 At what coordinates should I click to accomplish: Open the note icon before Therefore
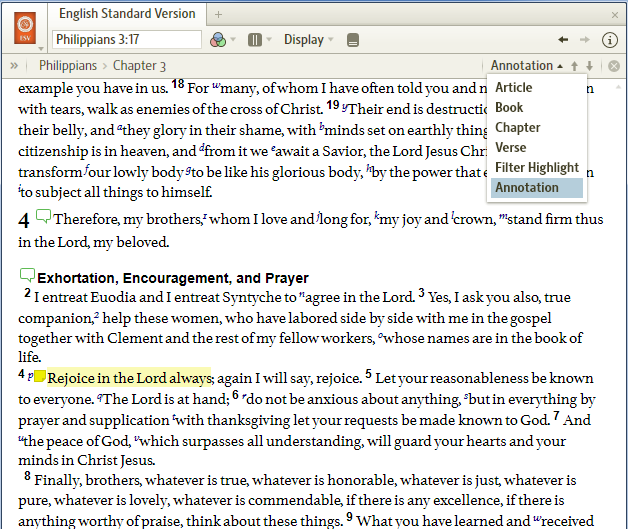43,216
